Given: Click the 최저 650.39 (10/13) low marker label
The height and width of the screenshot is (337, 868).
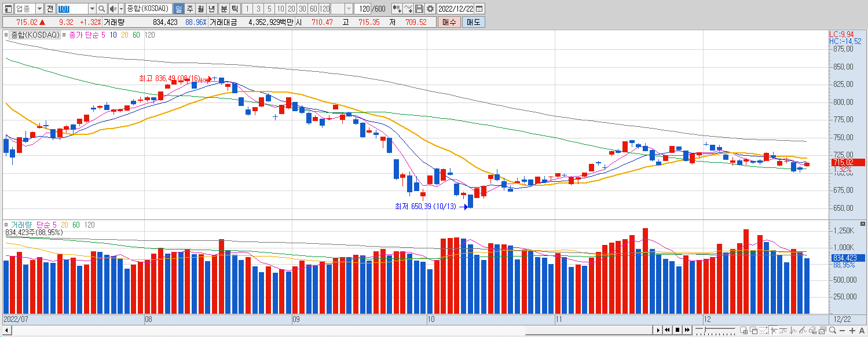Looking at the screenshot, I should [x=425, y=206].
